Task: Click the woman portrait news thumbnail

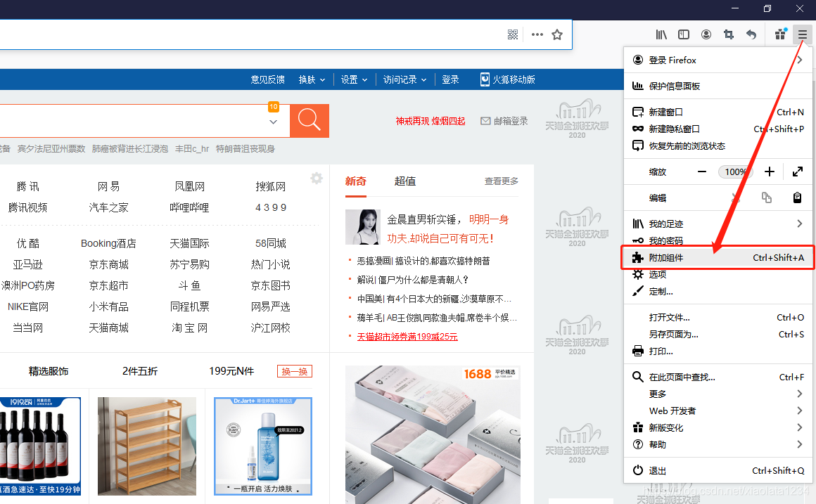Action: (363, 227)
